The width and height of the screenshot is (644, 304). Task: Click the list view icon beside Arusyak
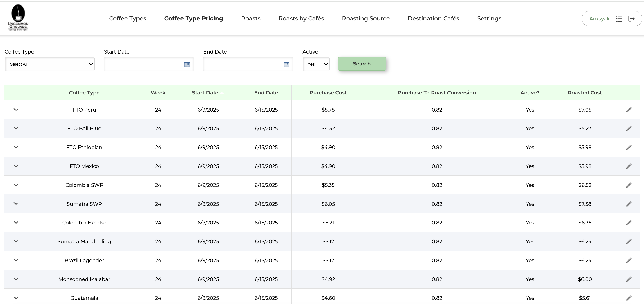pos(619,18)
